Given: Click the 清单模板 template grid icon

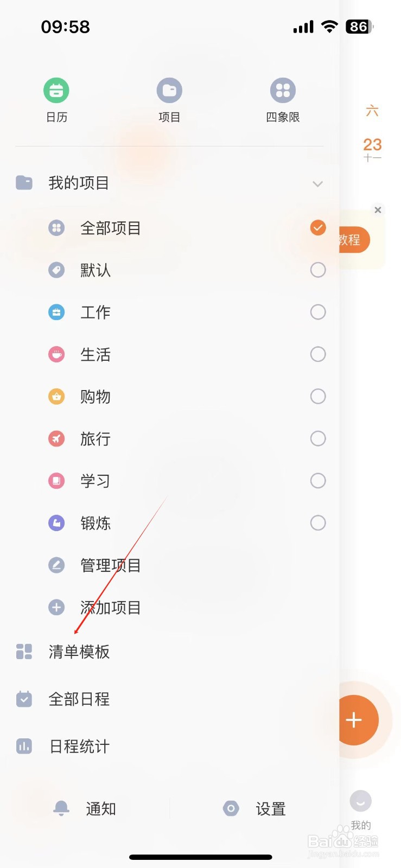Looking at the screenshot, I should 24,652.
